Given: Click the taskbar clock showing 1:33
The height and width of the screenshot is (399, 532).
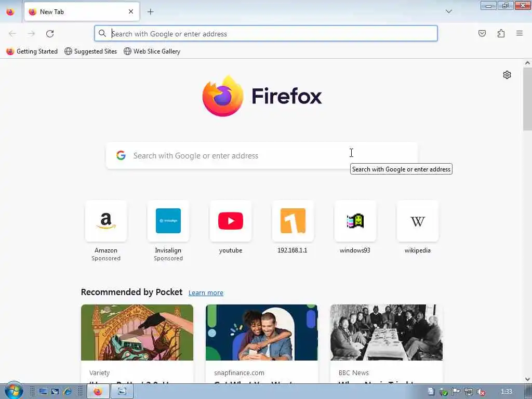Looking at the screenshot, I should [506, 392].
